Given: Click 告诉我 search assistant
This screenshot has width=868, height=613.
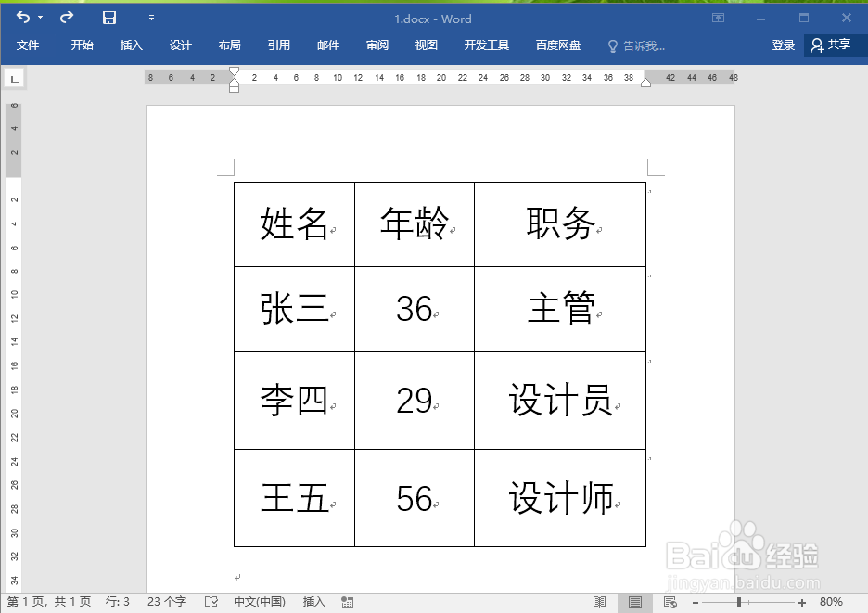Looking at the screenshot, I should pyautogui.click(x=639, y=45).
